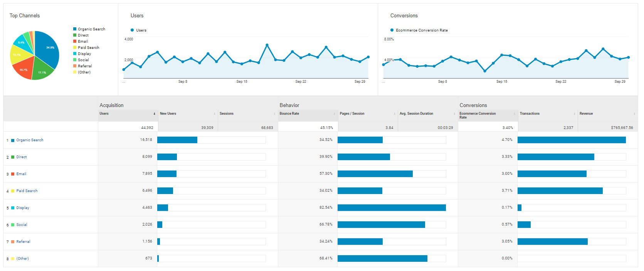Click the 4.70% conversion rate value
The height and width of the screenshot is (271, 644).
click(507, 140)
